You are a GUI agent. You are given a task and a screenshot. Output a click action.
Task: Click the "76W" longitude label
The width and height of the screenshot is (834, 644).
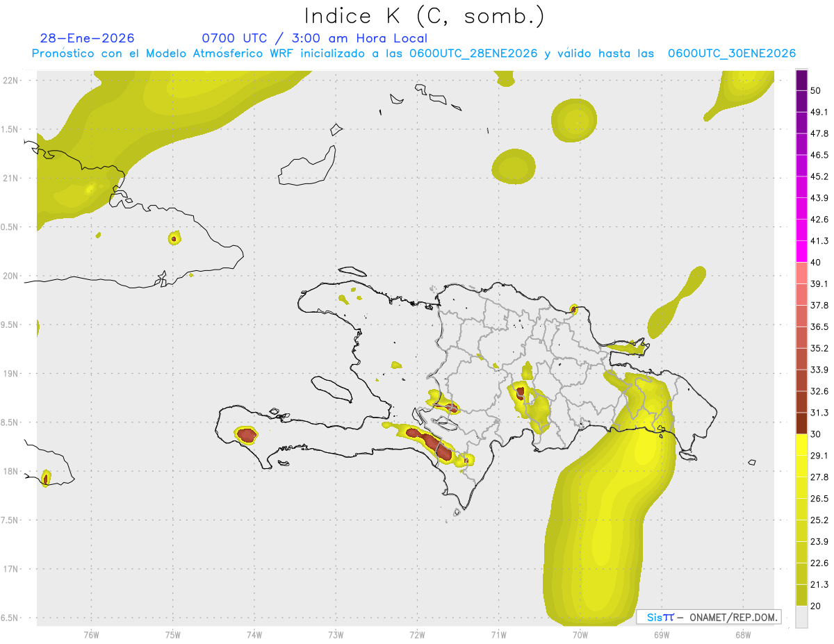click(x=91, y=635)
